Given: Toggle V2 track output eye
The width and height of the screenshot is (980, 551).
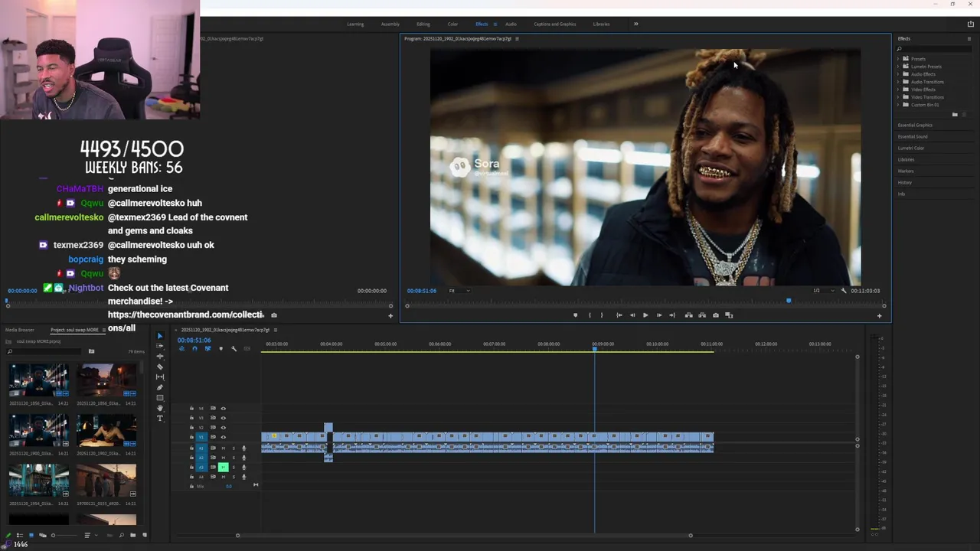Looking at the screenshot, I should (224, 428).
